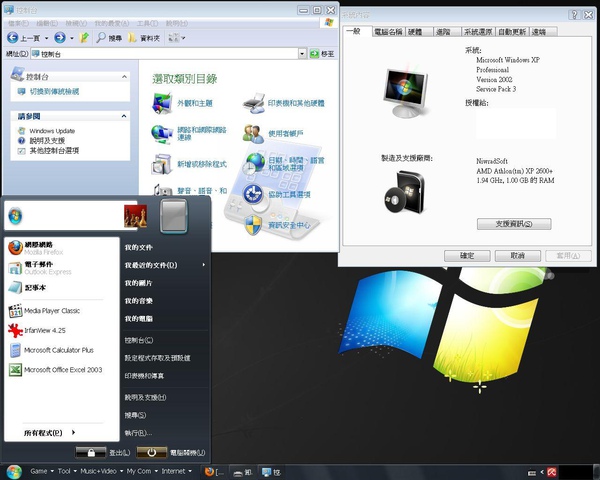Click the lock icon button in Start menu
The height and width of the screenshot is (480, 600).
pos(91,452)
